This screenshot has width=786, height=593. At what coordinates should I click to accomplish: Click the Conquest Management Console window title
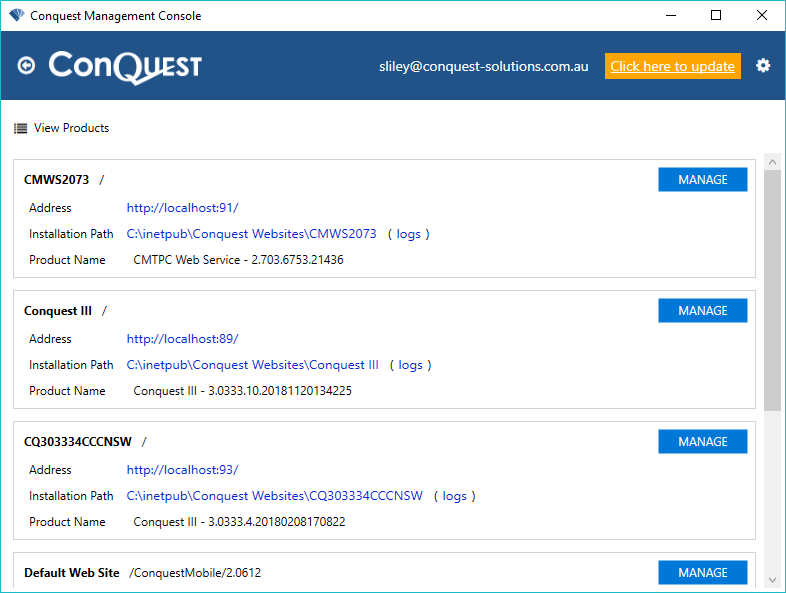coord(115,16)
